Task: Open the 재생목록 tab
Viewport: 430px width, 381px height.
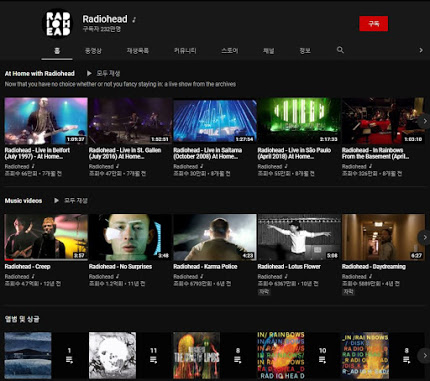Action: coord(137,51)
